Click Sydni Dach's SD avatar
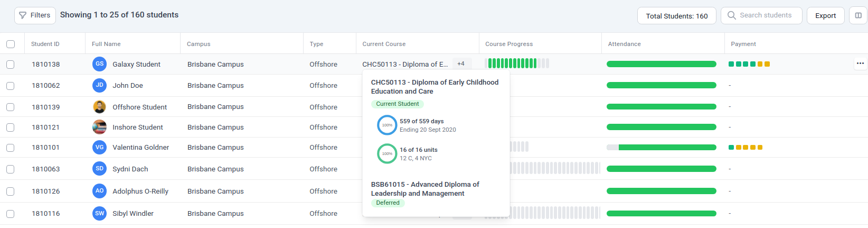Screen dimensions: 868x228 (x=99, y=169)
